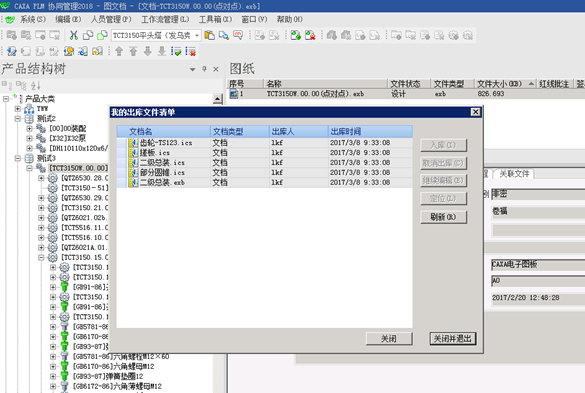
Task: Click the first gray down arrow icon
Action: pyautogui.click(x=147, y=51)
